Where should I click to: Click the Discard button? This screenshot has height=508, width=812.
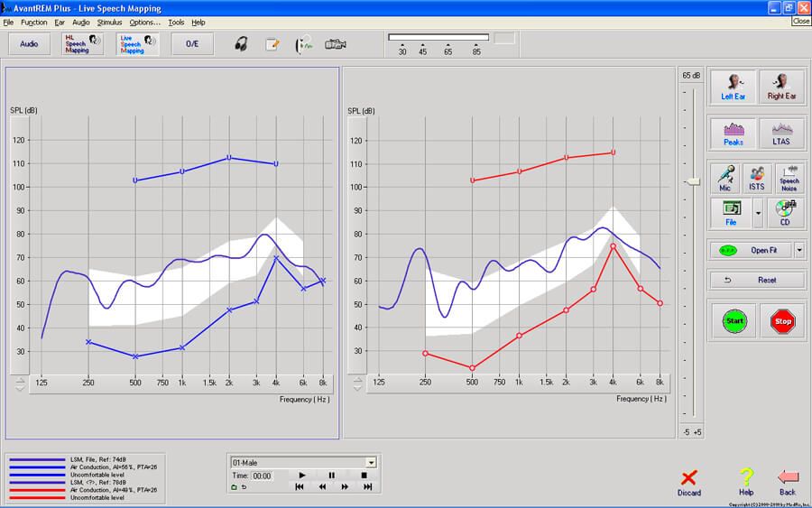pos(689,483)
